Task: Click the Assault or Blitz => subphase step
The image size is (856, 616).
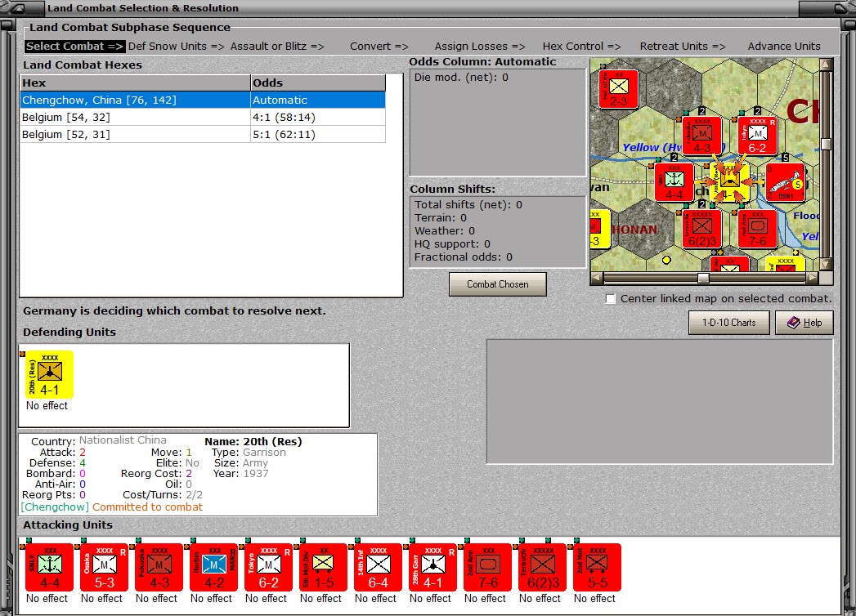Action: tap(277, 47)
